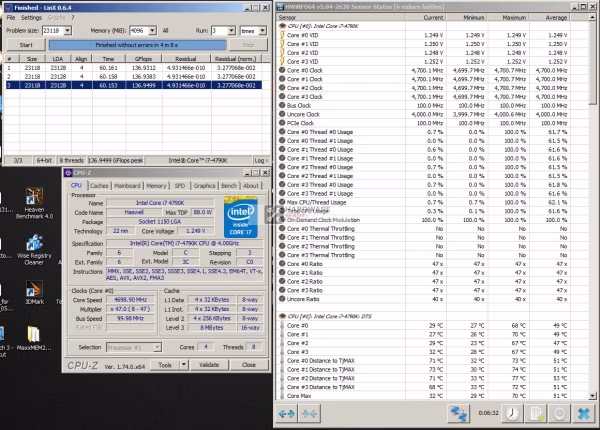This screenshot has height=430, width=600.
Task: Click HWiNFO Sensor column header
Action: [341, 18]
